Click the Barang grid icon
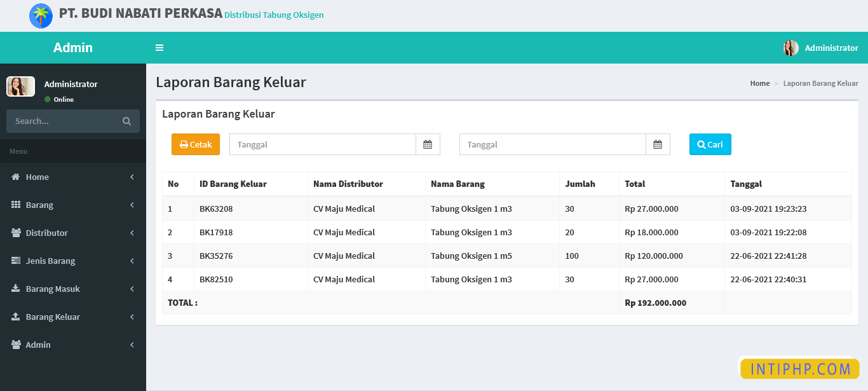 pyautogui.click(x=17, y=205)
